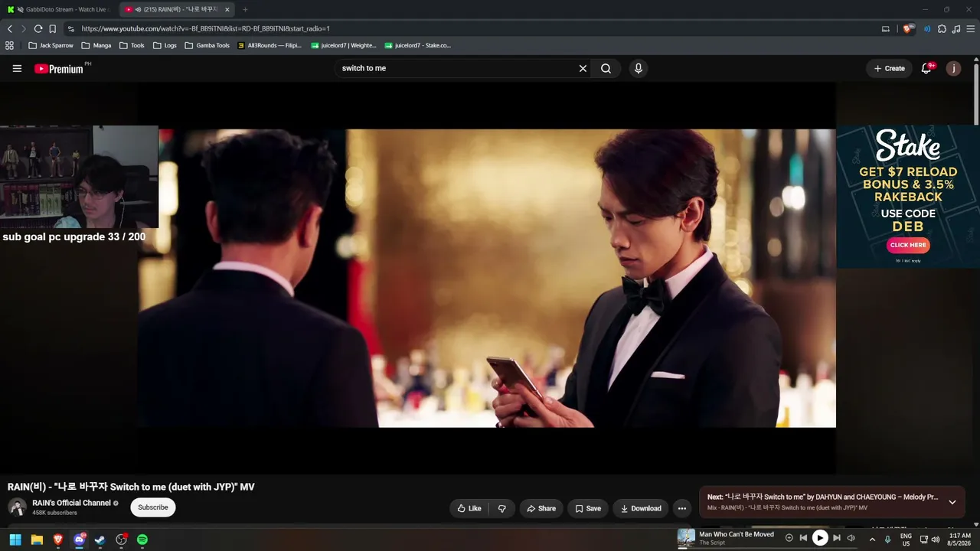980x551 pixels.
Task: Open the Logs bookmark folder
Action: click(165, 45)
